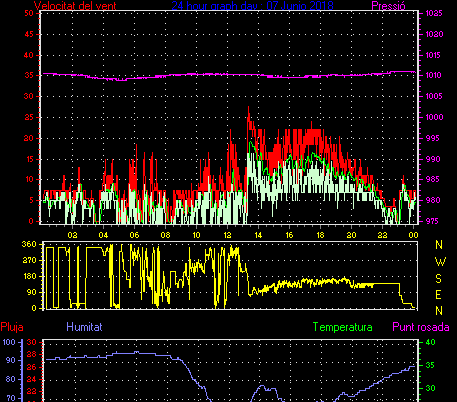Viewport: 457px width, 402px height.
Task: Click the 180 degree wind direction label
Action: (29, 276)
